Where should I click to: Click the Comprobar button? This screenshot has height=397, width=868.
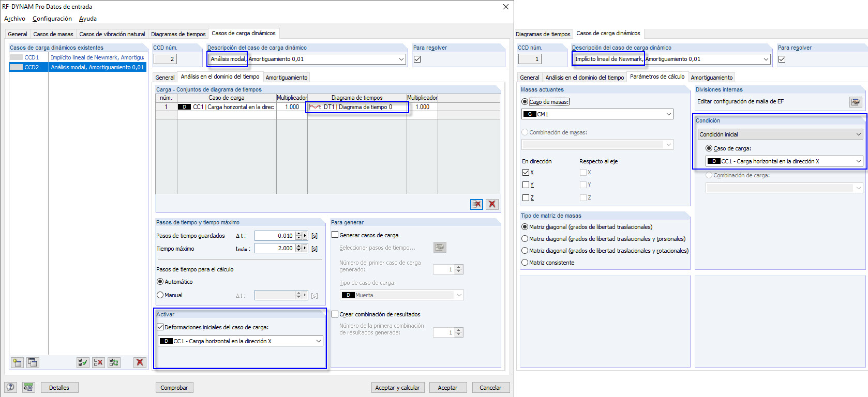coord(174,388)
